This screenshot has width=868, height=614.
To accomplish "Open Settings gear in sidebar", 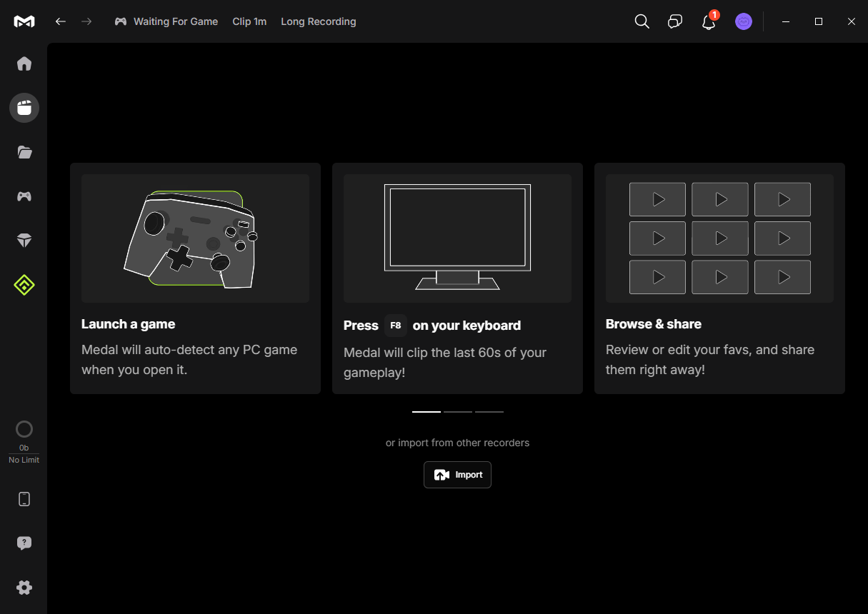I will coord(24,588).
